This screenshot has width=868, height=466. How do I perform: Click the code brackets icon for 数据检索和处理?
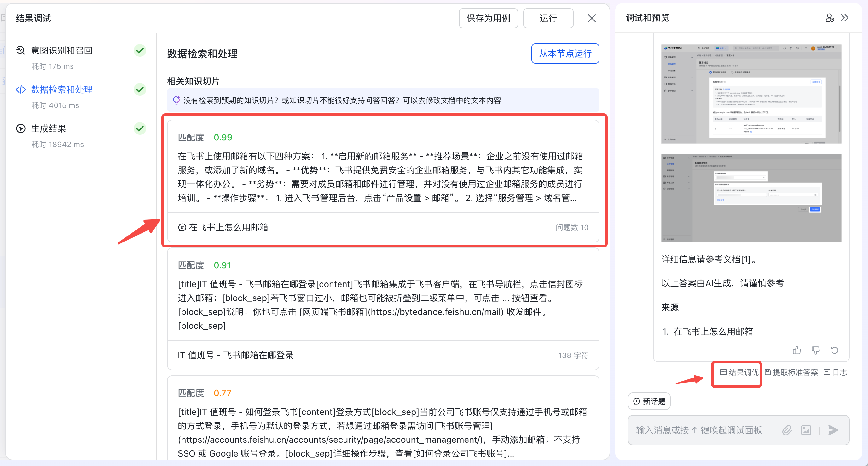click(21, 89)
